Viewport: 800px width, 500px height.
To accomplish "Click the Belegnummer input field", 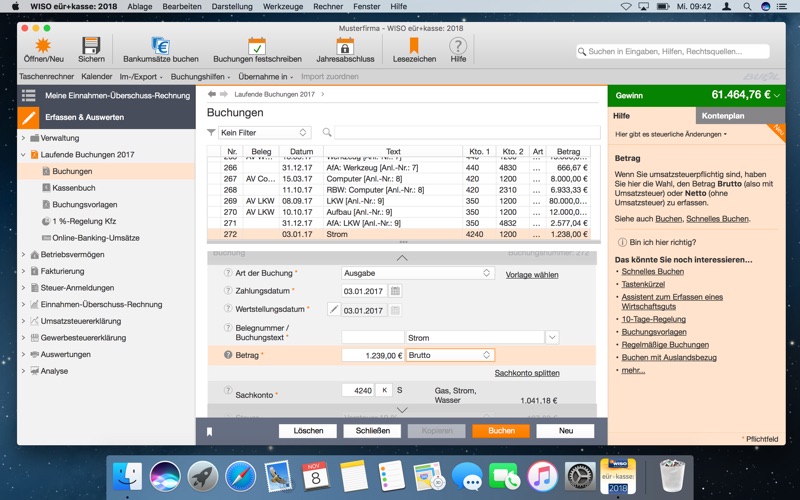I will click(372, 337).
